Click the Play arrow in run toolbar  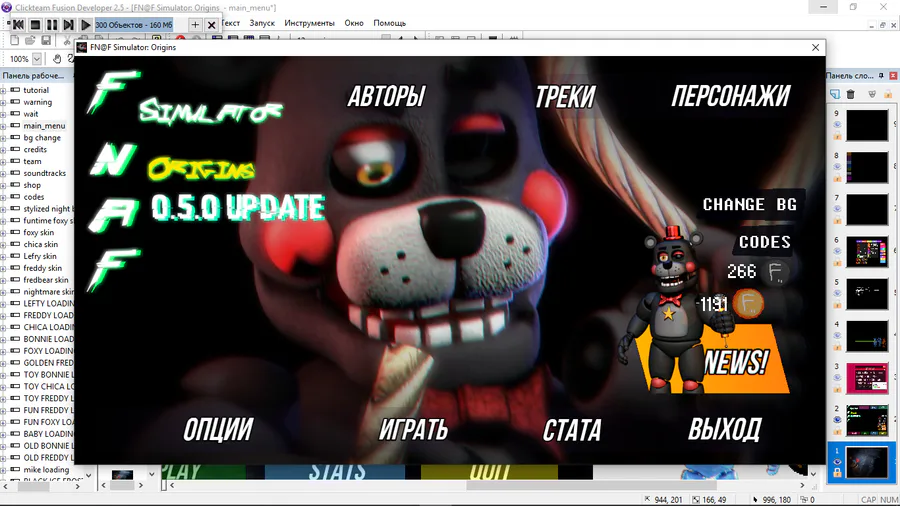[86, 25]
